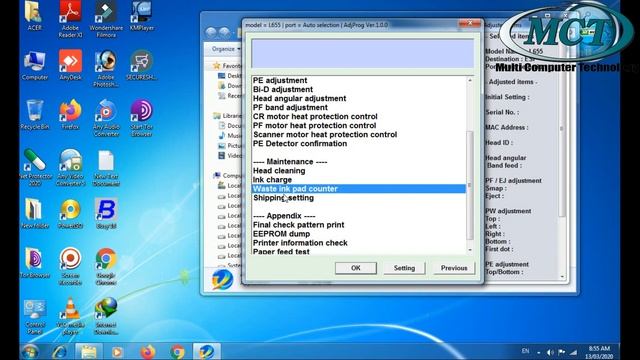Select Ink charge maintenance item
The width and height of the screenshot is (640, 360).
272,180
